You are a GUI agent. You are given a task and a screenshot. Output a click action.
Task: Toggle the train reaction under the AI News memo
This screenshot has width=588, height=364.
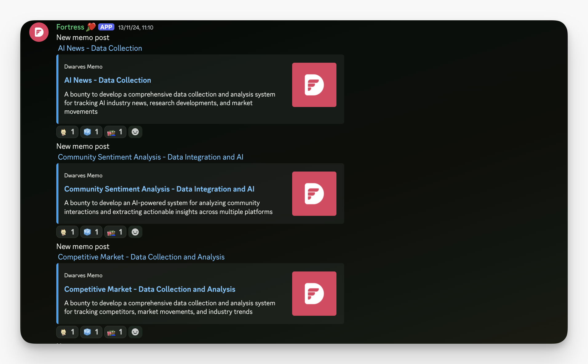click(115, 132)
